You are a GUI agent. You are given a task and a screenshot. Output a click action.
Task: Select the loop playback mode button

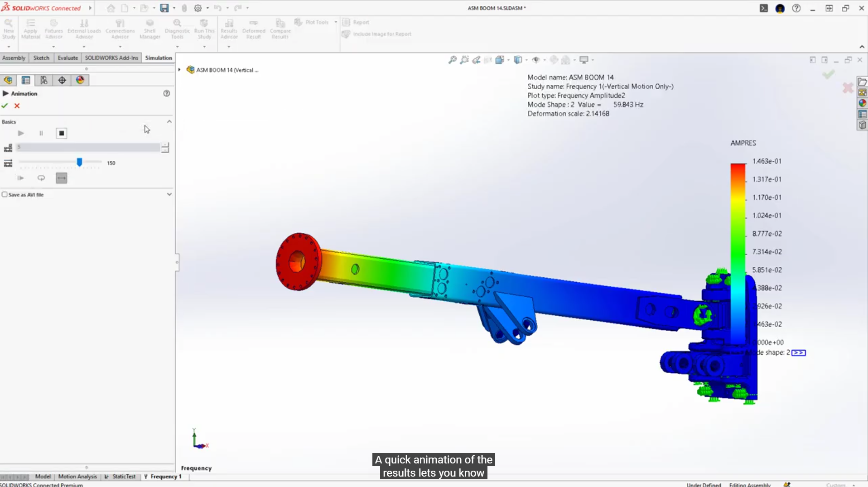[41, 178]
